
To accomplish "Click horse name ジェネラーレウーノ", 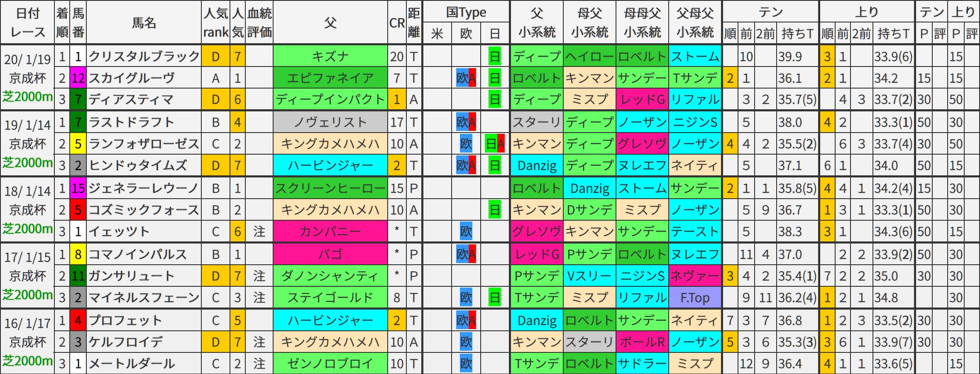I will coord(144,188).
